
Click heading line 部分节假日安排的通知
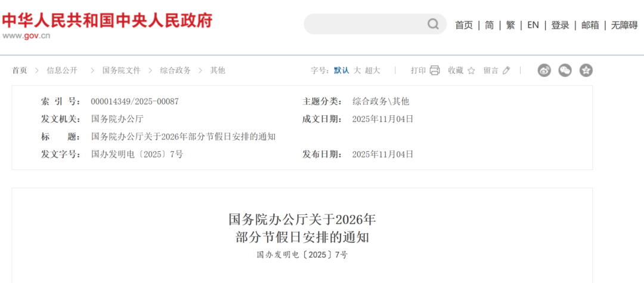[302, 238]
